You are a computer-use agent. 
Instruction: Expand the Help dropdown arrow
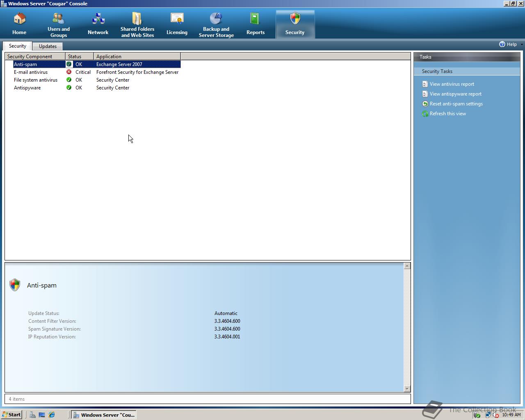click(522, 44)
